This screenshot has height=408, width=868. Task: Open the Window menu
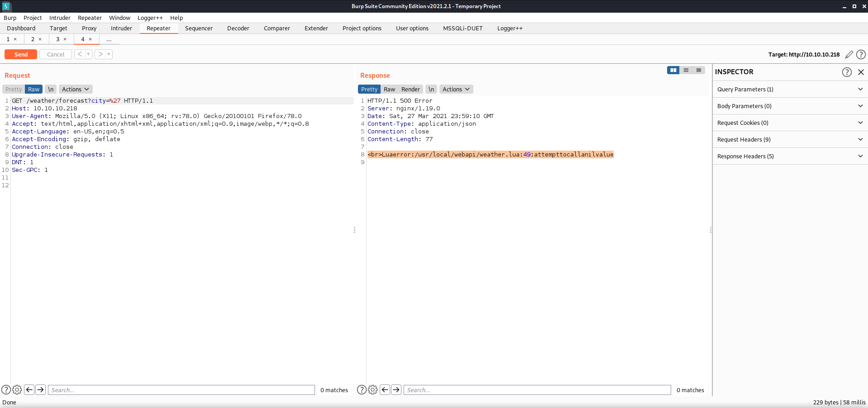pos(119,18)
